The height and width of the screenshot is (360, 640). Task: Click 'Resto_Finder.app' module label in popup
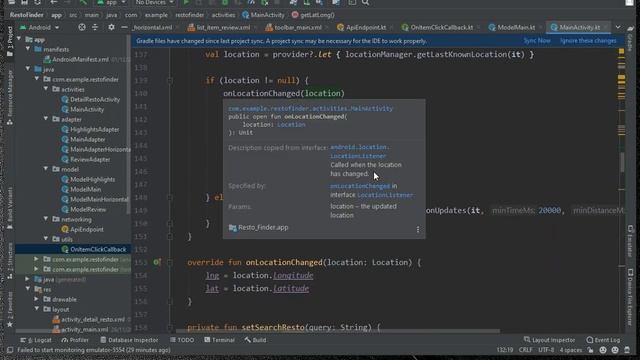coord(259,227)
